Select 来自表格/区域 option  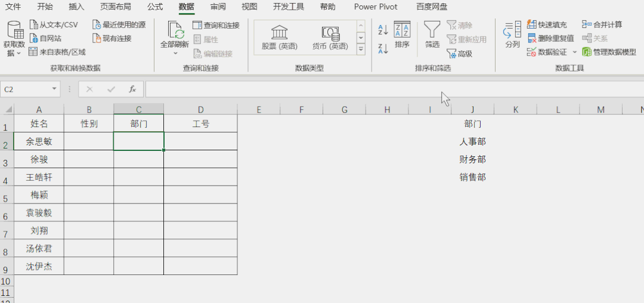tap(57, 52)
